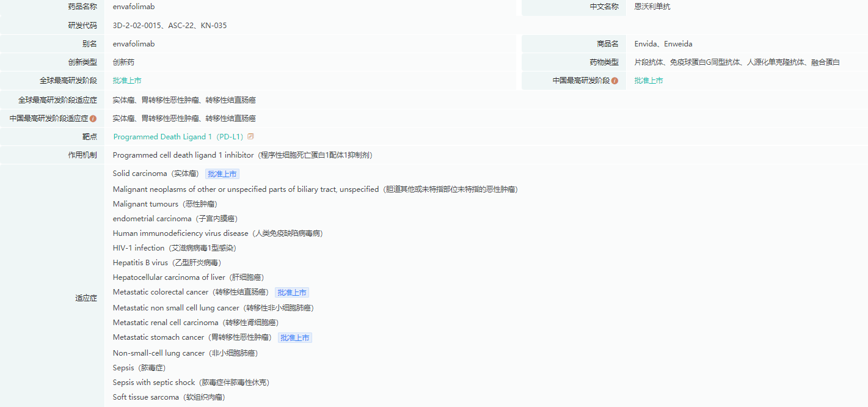Click Malignant tumours（恶性肿瘤）indication
The width and height of the screenshot is (868, 407).
coord(165,204)
